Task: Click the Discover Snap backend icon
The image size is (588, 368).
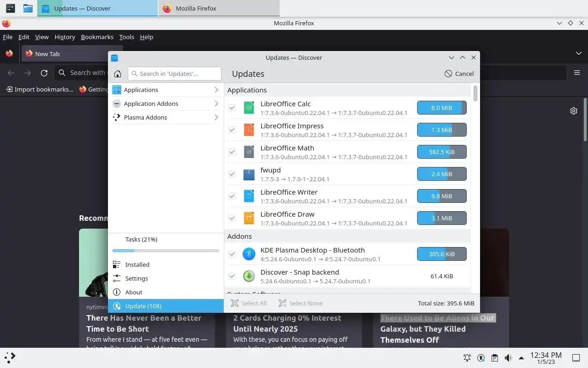Action: (x=249, y=276)
